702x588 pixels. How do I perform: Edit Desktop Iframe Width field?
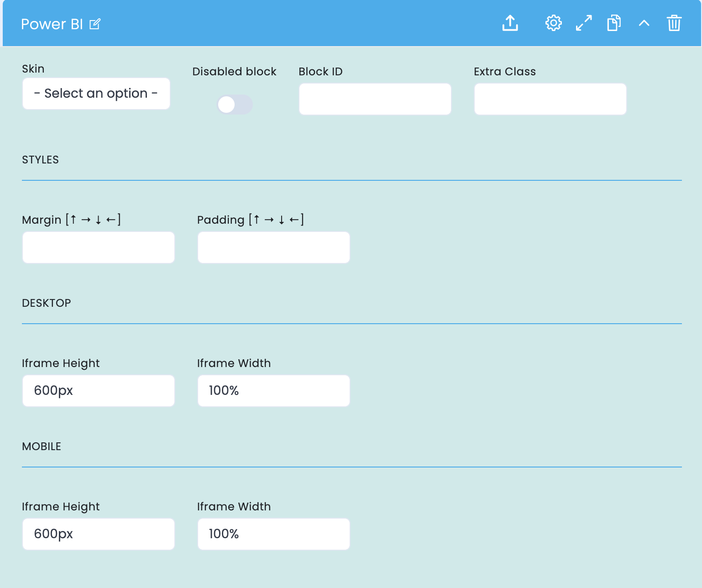274,391
